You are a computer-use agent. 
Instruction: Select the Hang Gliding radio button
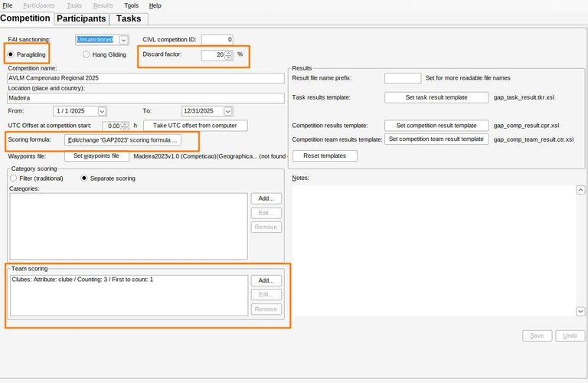(x=87, y=54)
